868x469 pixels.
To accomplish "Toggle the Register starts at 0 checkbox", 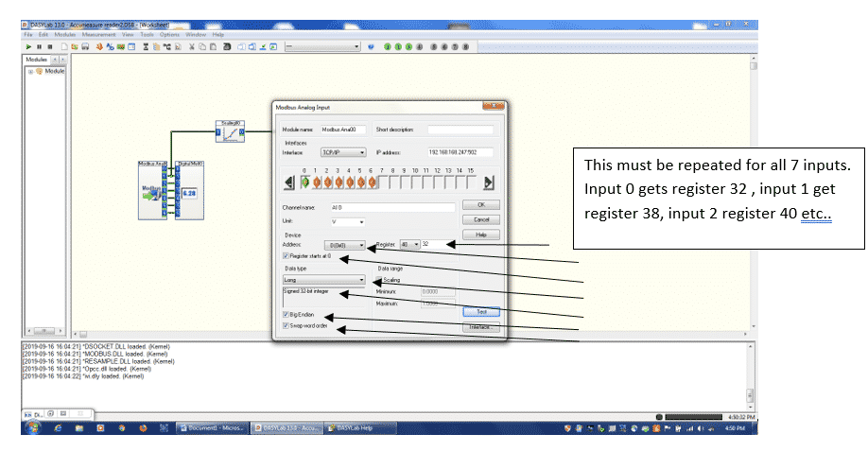I will pos(286,256).
